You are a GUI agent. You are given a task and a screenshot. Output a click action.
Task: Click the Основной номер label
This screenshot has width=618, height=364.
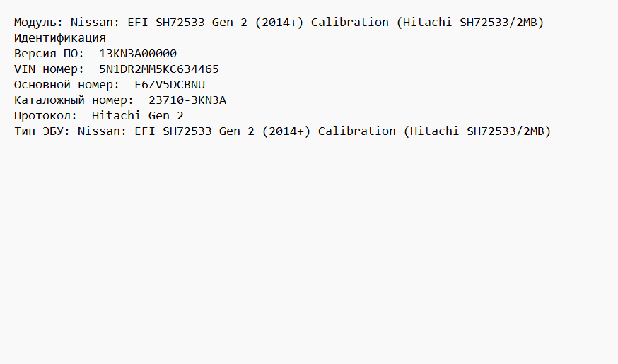pyautogui.click(x=67, y=85)
